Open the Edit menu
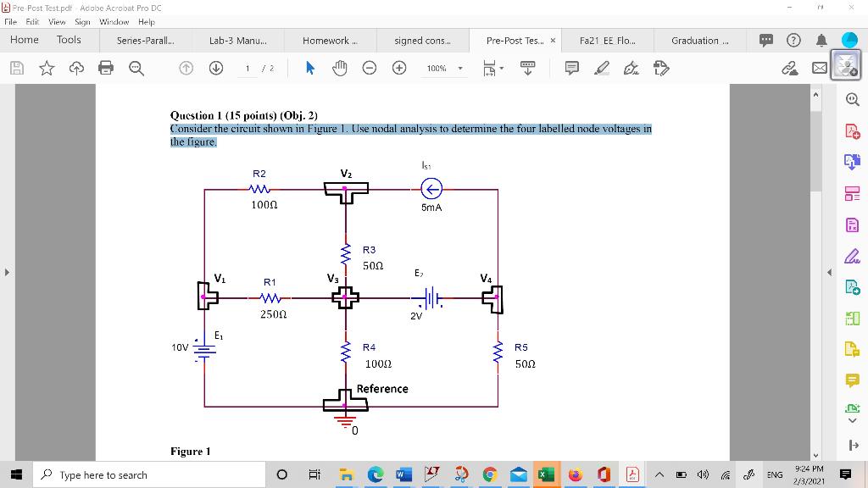This screenshot has height=488, width=868. tap(33, 21)
